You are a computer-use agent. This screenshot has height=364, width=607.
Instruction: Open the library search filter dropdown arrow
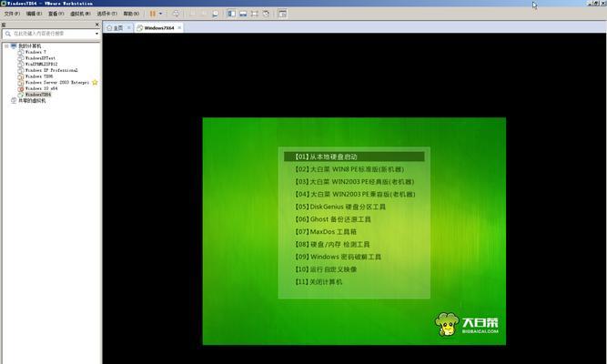pos(96,34)
